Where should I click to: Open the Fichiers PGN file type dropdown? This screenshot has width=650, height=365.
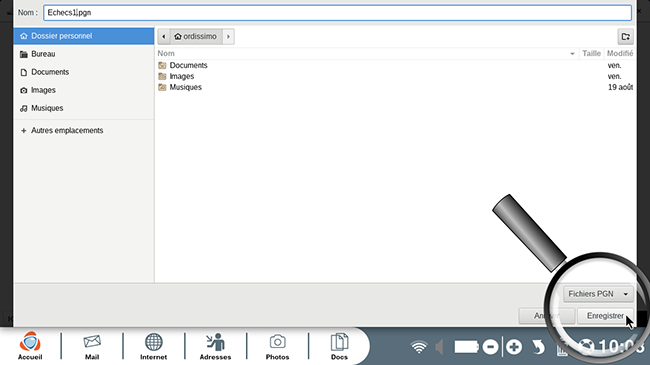598,294
